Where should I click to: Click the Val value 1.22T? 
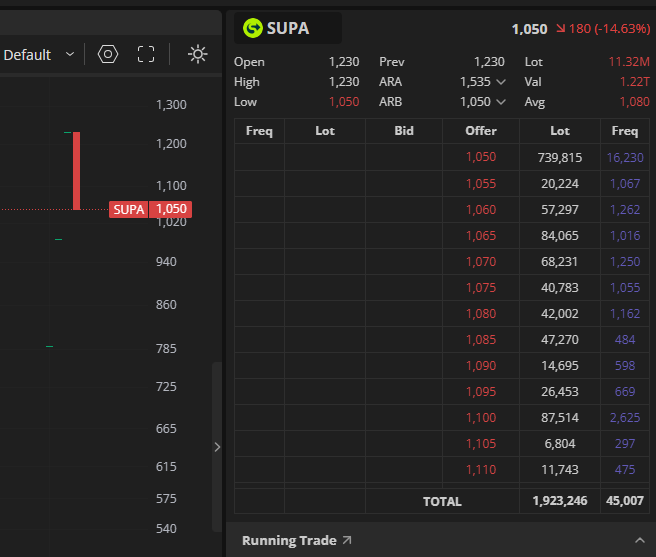click(635, 82)
